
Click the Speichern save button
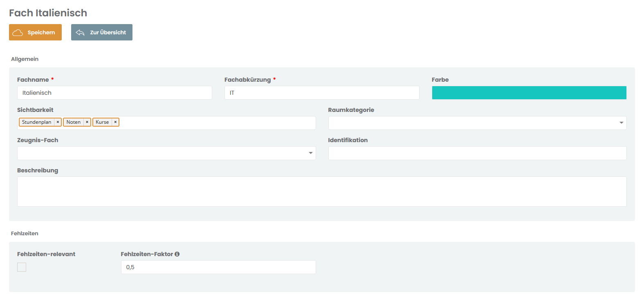35,32
